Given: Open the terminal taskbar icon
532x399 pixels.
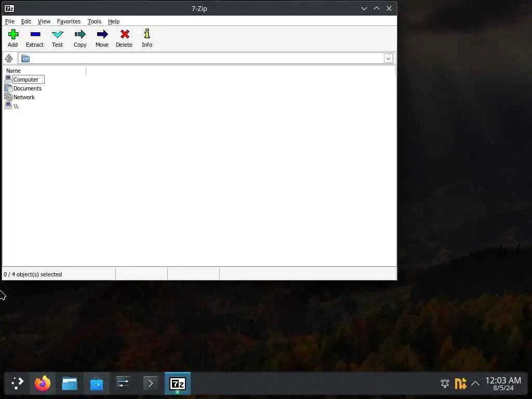Looking at the screenshot, I should (x=150, y=383).
